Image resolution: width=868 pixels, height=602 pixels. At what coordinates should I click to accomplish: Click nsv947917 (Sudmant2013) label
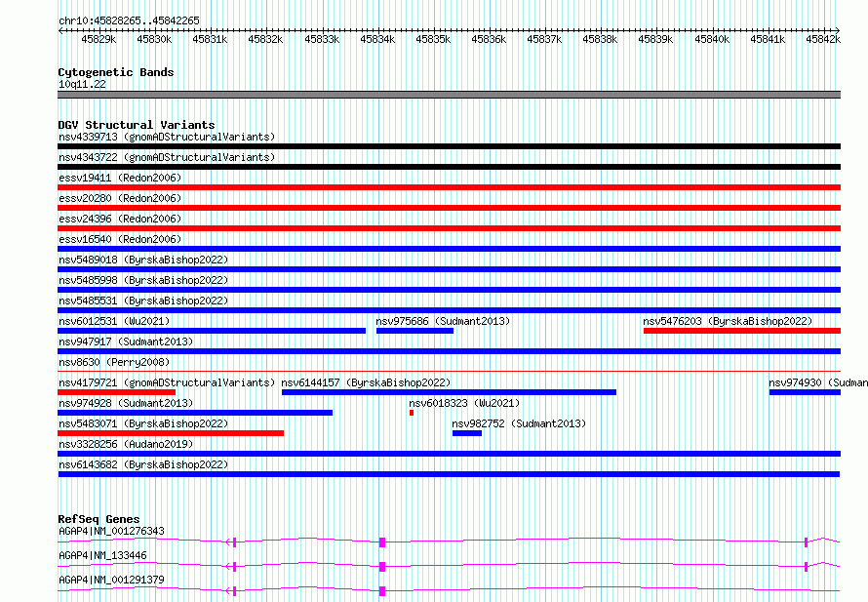[x=126, y=341]
